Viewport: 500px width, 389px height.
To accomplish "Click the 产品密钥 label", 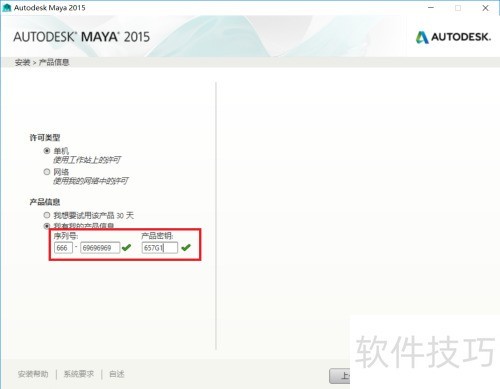I will tap(157, 236).
